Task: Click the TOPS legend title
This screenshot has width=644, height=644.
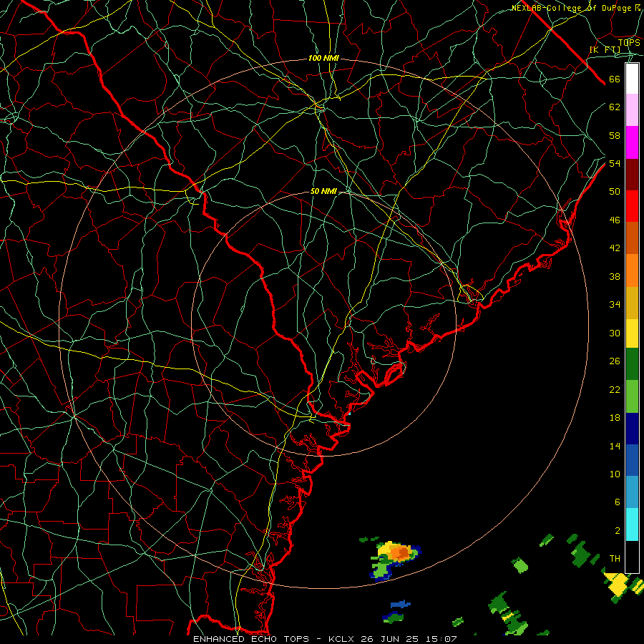Action: [629, 43]
